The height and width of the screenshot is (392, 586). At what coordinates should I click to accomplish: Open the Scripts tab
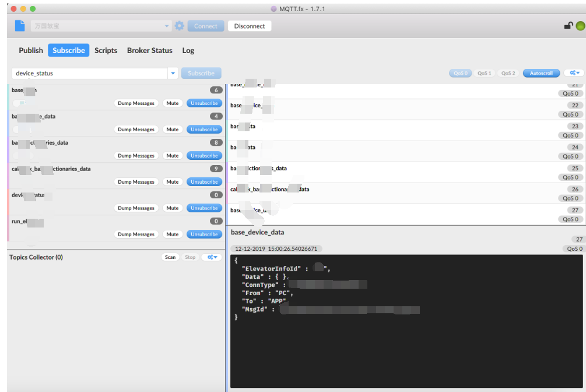106,50
